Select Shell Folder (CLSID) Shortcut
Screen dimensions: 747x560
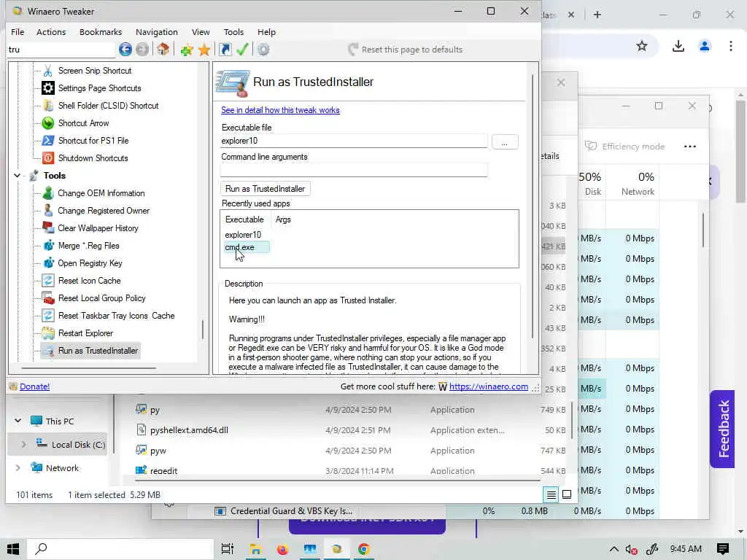tap(108, 106)
